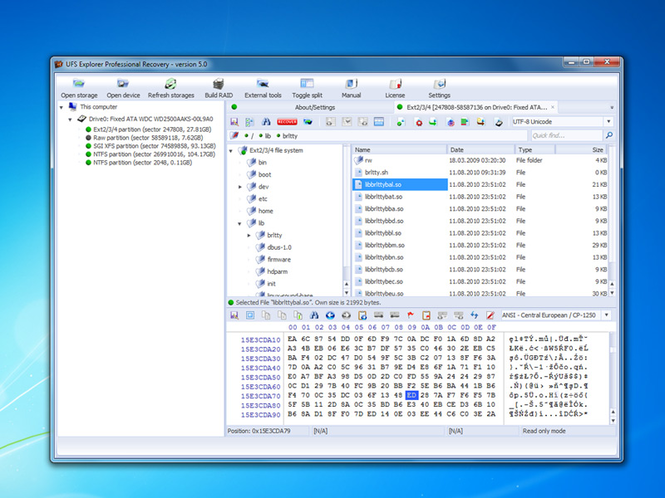Viewport: 665px width, 498px height.
Task: Open Settings from the main toolbar
Action: point(439,84)
